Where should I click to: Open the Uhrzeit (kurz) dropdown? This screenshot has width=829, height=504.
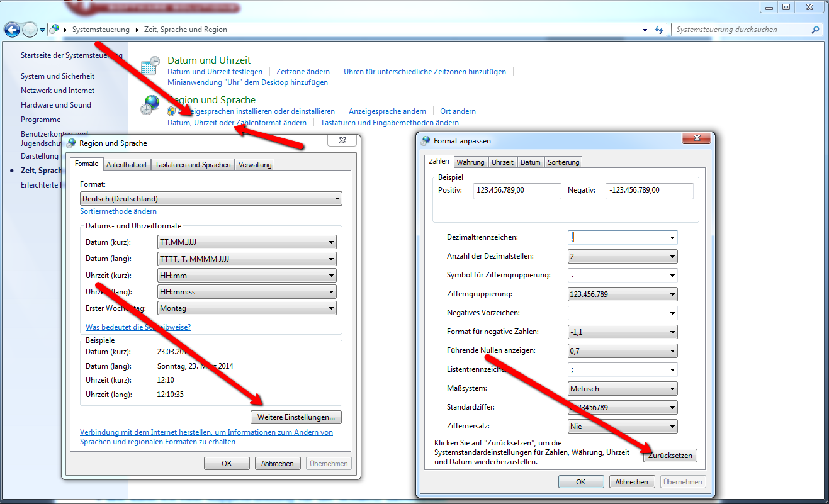(247, 276)
